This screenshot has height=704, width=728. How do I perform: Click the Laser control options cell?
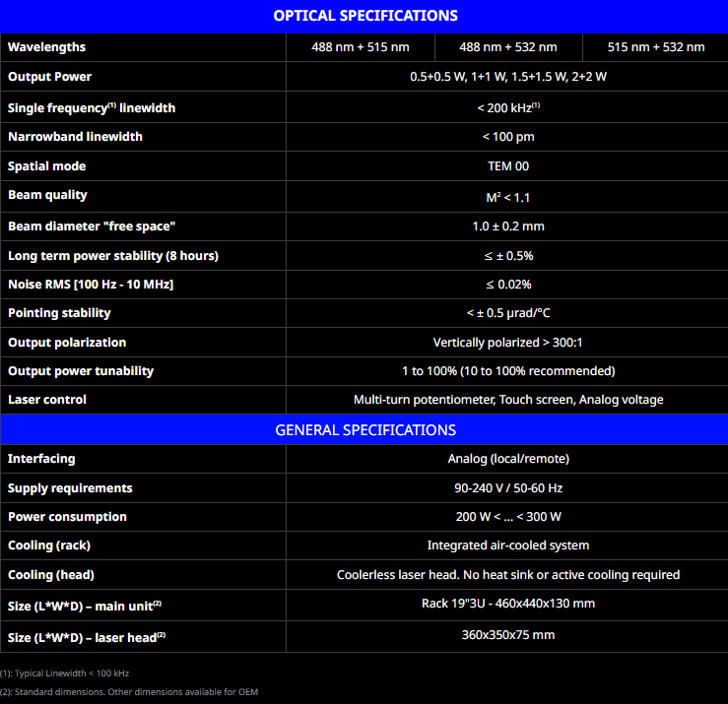coord(508,400)
